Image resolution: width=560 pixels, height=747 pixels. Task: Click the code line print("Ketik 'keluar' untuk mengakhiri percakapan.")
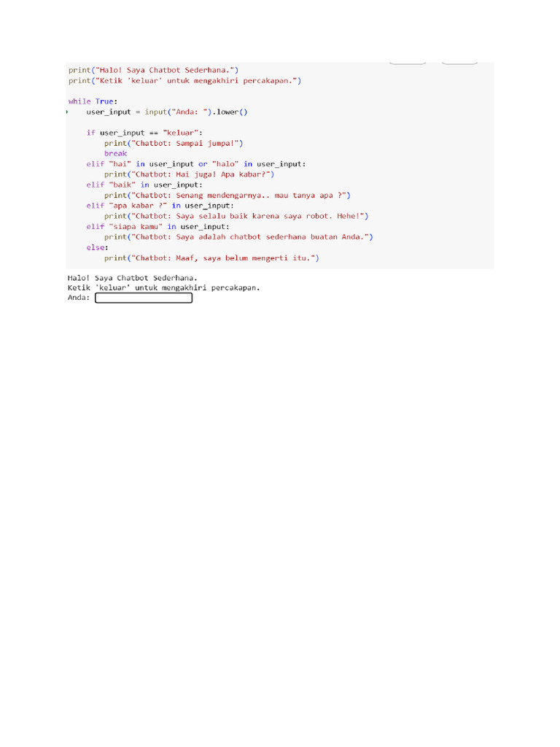tap(184, 80)
